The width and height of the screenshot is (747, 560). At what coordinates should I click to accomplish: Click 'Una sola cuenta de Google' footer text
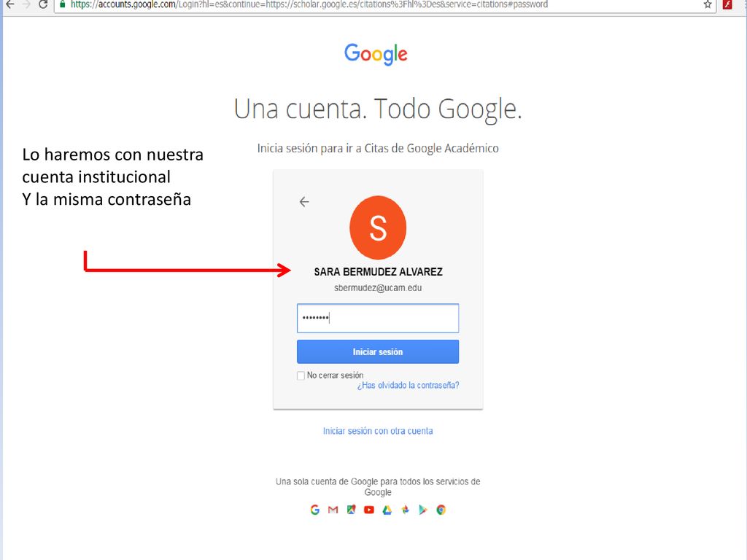378,486
